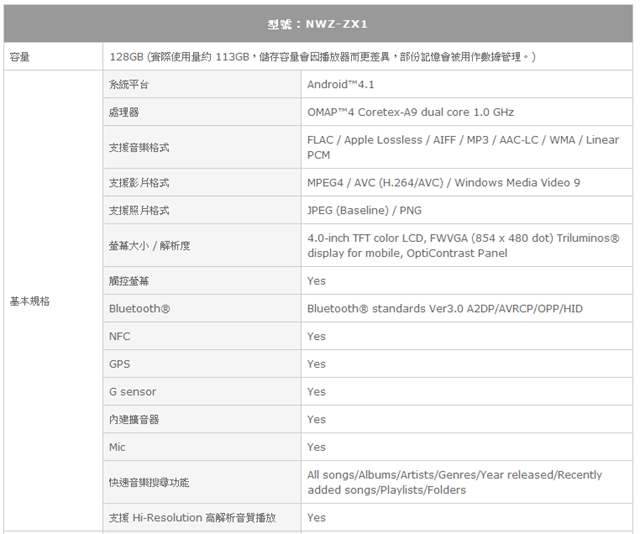Select the 'Yes' value in NFC row
Viewport: 640px width, 534px height.
pyautogui.click(x=316, y=336)
